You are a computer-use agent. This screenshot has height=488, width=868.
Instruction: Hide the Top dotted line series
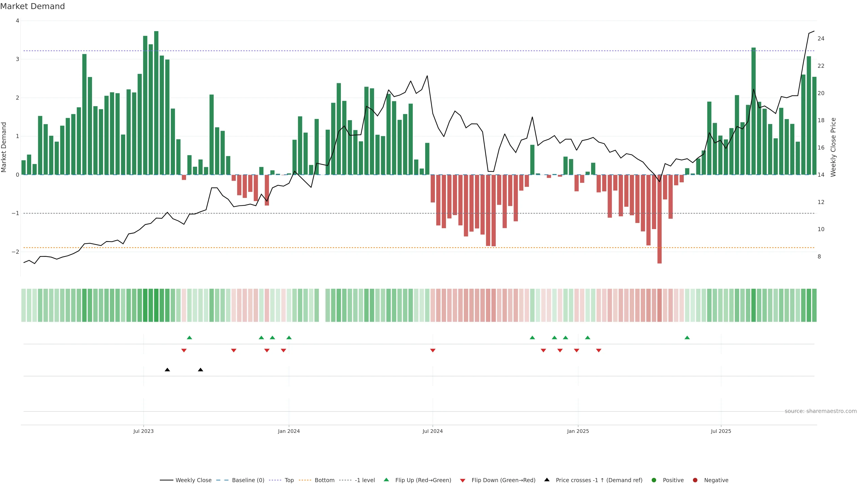[x=289, y=480]
